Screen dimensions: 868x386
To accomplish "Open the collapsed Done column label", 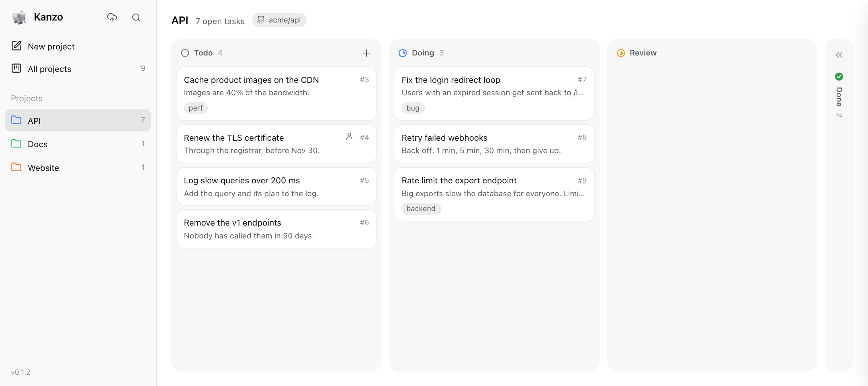I will (839, 97).
